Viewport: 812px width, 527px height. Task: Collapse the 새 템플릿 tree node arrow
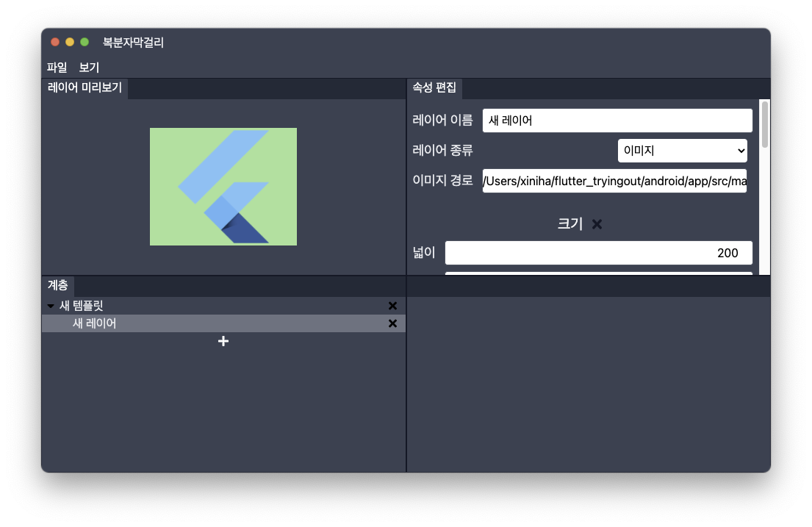[51, 306]
